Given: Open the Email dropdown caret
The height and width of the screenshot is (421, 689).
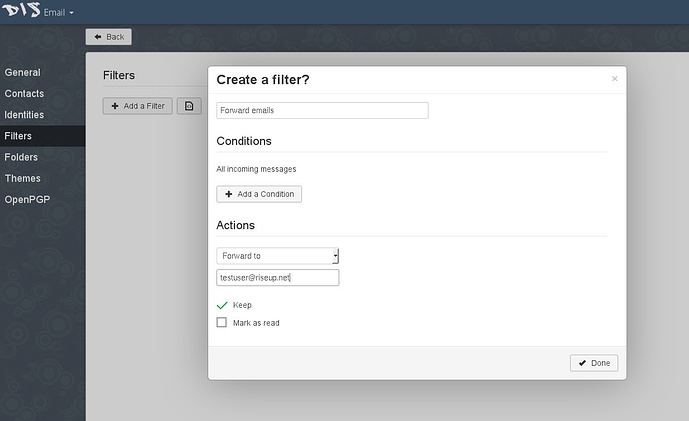Looking at the screenshot, I should click(x=72, y=13).
